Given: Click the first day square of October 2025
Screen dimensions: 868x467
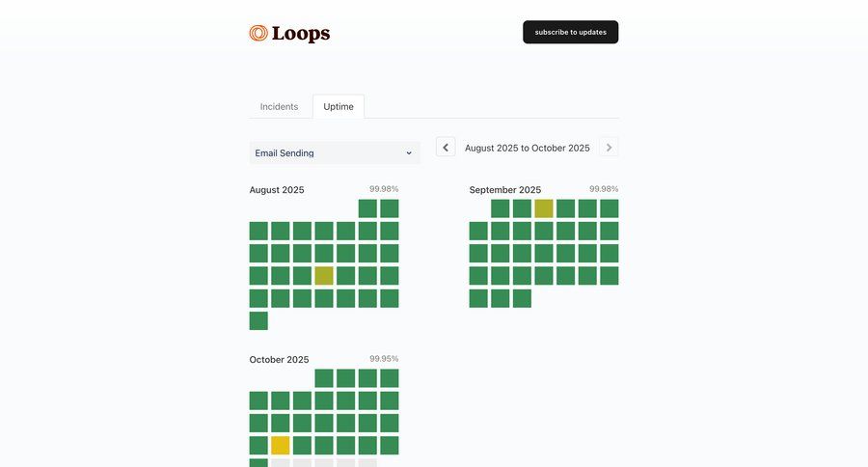Looking at the screenshot, I should [x=324, y=378].
